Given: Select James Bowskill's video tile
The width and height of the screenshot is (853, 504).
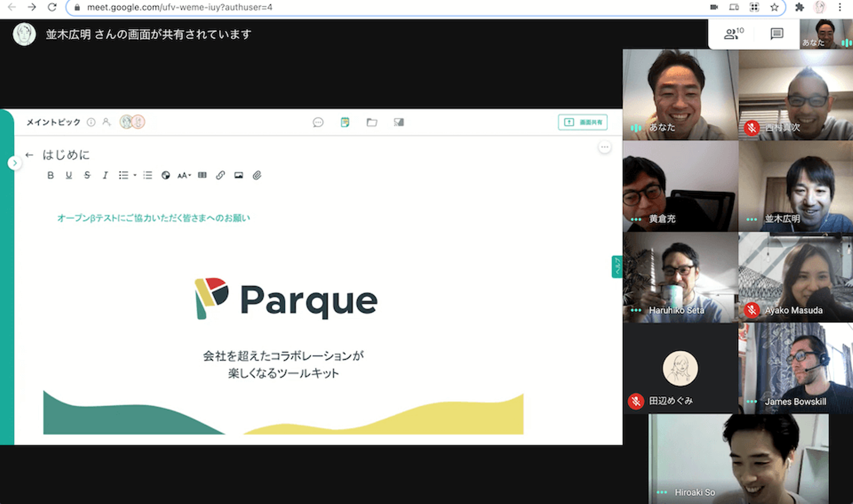Looking at the screenshot, I should [796, 368].
